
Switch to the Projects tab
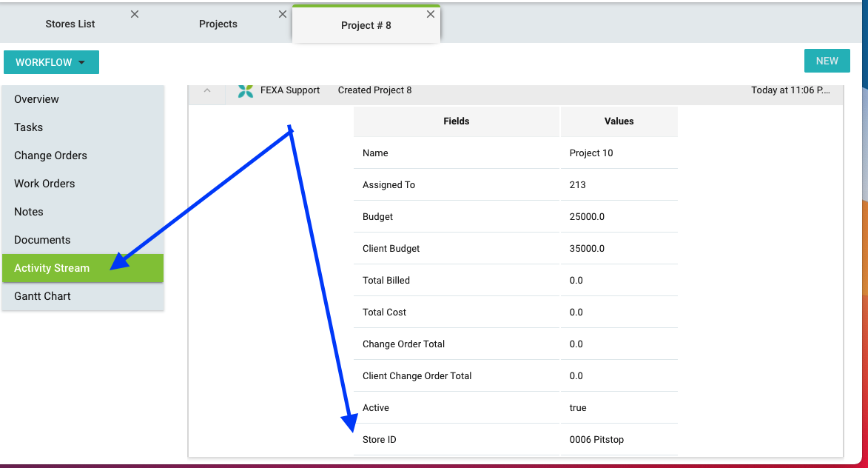pyautogui.click(x=218, y=24)
